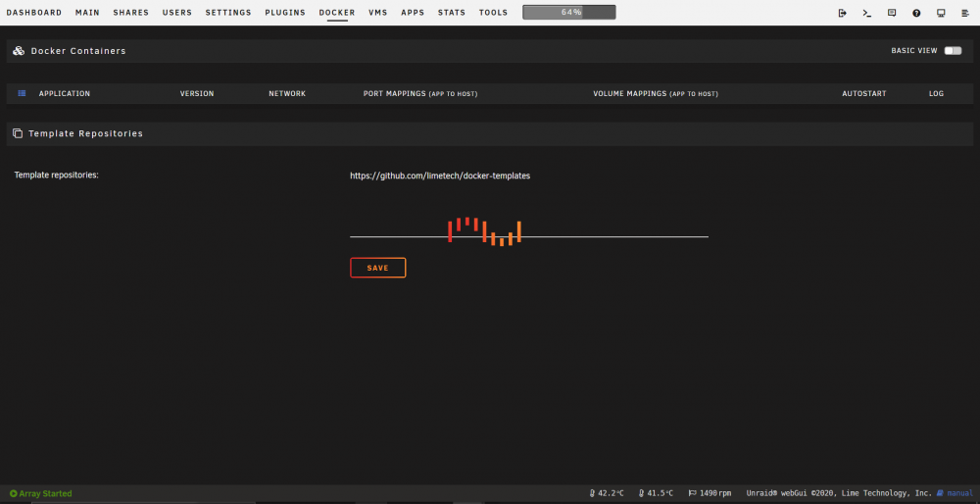Open the feedback speech bubble icon
980x504 pixels.
892,13
